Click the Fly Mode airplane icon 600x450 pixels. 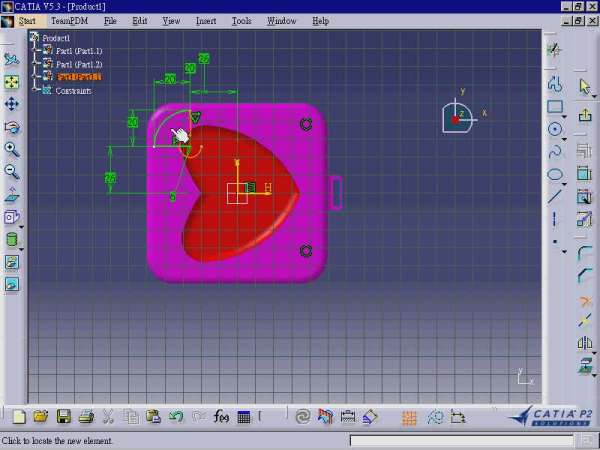point(11,59)
